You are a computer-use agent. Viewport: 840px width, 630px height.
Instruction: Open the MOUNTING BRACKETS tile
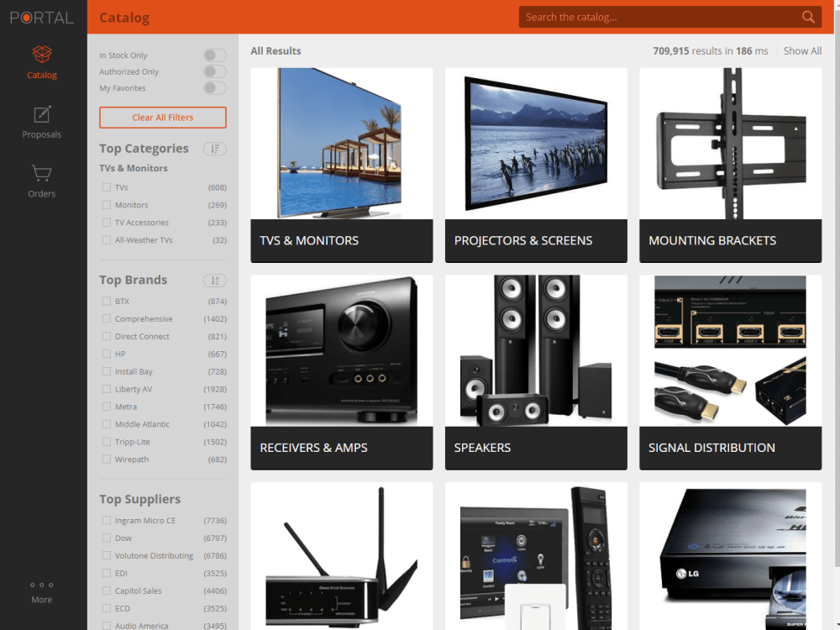[731, 165]
